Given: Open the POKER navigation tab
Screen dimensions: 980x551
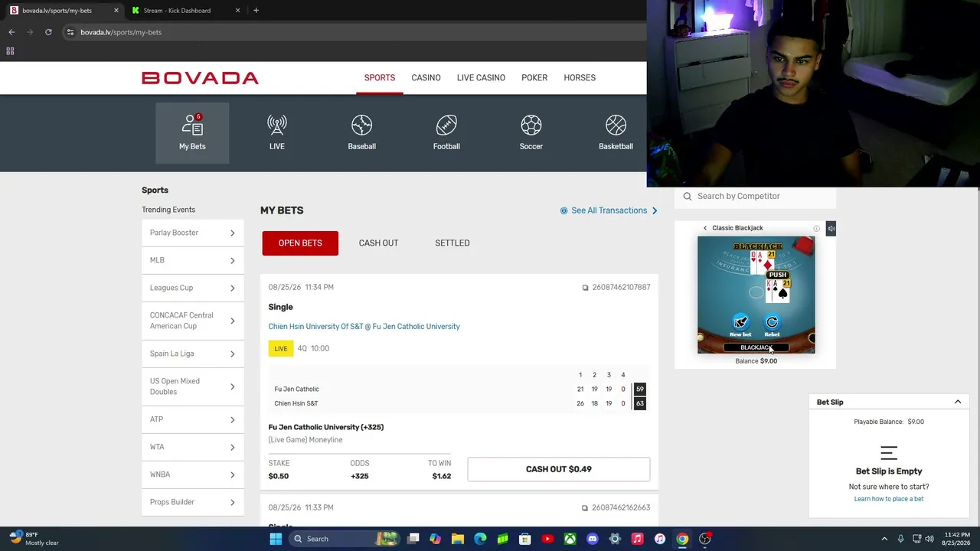Looking at the screenshot, I should (534, 78).
